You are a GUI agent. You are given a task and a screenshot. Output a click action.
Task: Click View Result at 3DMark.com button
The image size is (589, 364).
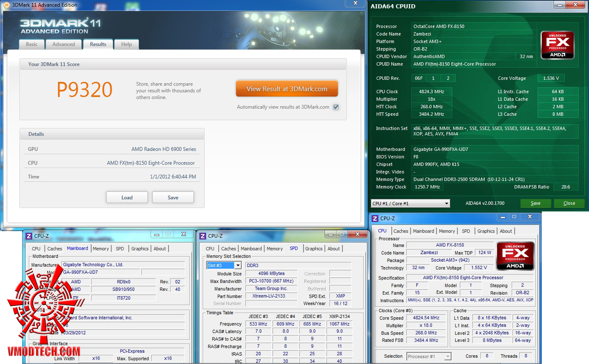tap(287, 89)
